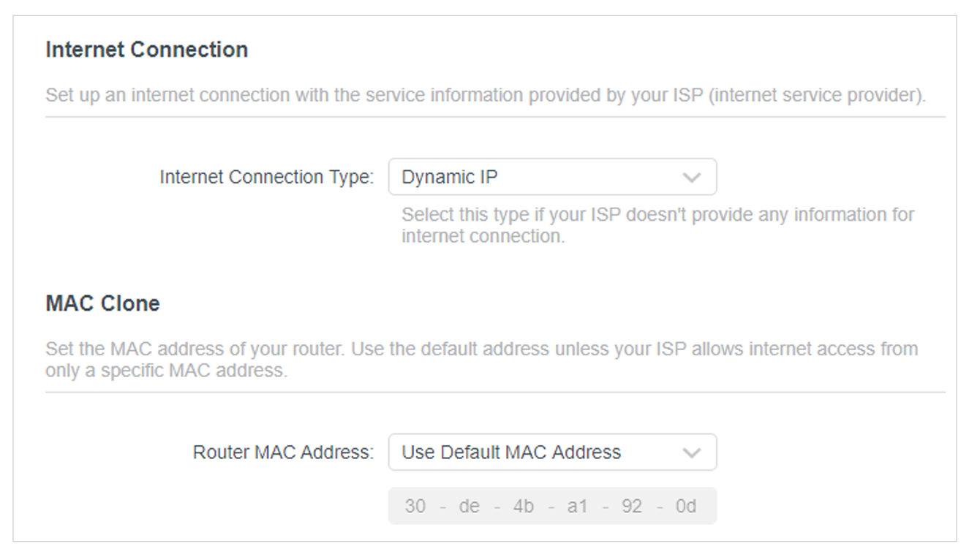
Task: Click the MAC octet field "4b"
Action: coord(523,507)
